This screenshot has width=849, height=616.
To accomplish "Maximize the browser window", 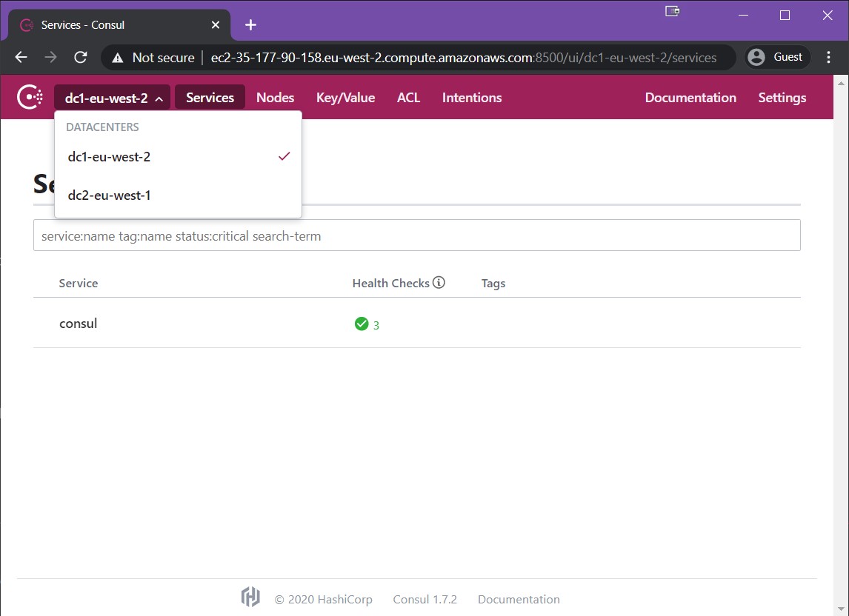I will point(785,15).
